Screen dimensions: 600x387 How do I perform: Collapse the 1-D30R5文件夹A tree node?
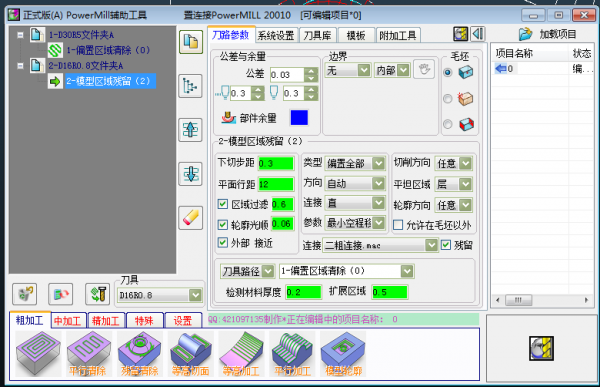coord(20,35)
